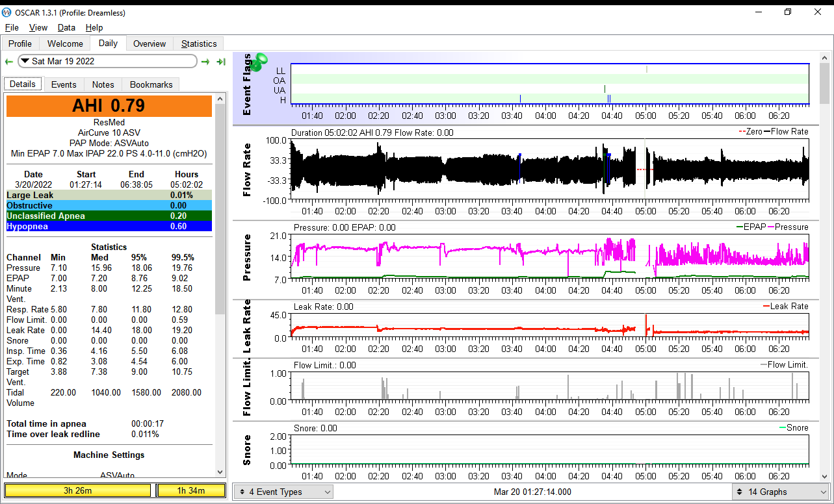Click the graphs area vertical scrollbar thumb
834x504 pixels.
824,82
